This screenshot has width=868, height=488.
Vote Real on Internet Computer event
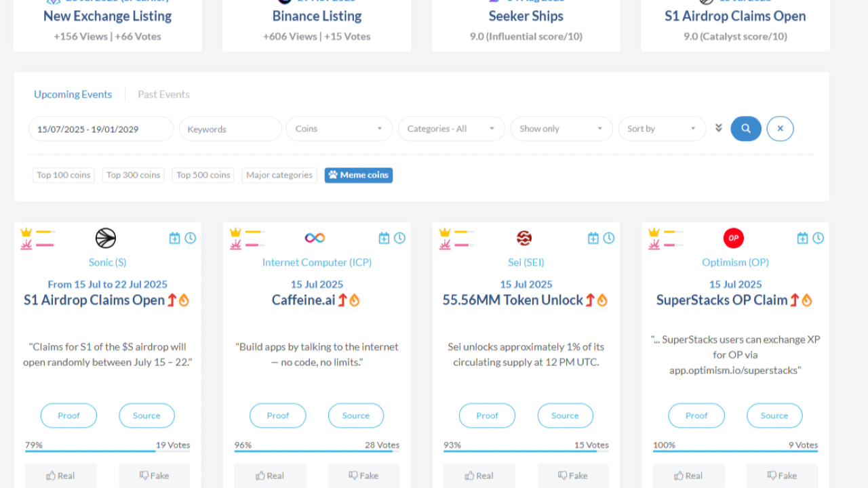tap(270, 476)
